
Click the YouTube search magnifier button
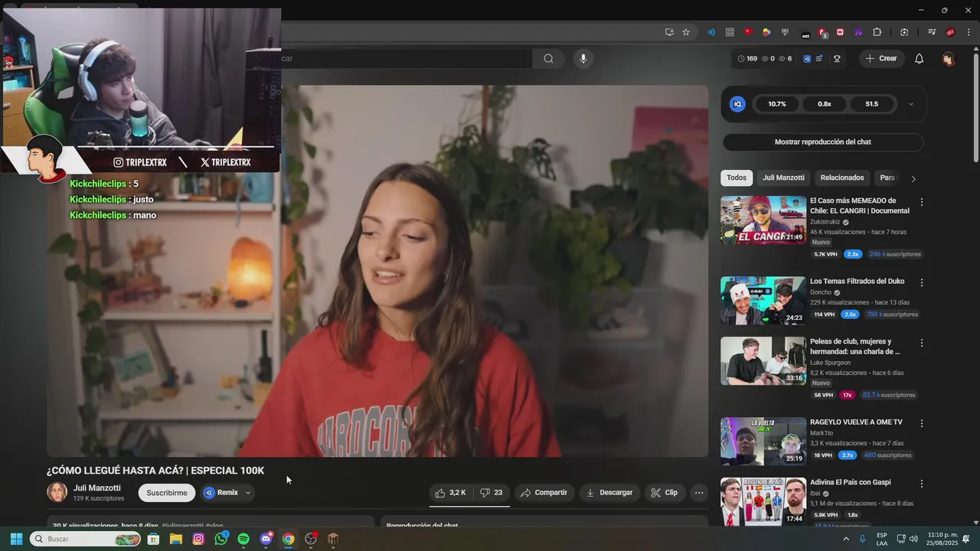(x=548, y=58)
